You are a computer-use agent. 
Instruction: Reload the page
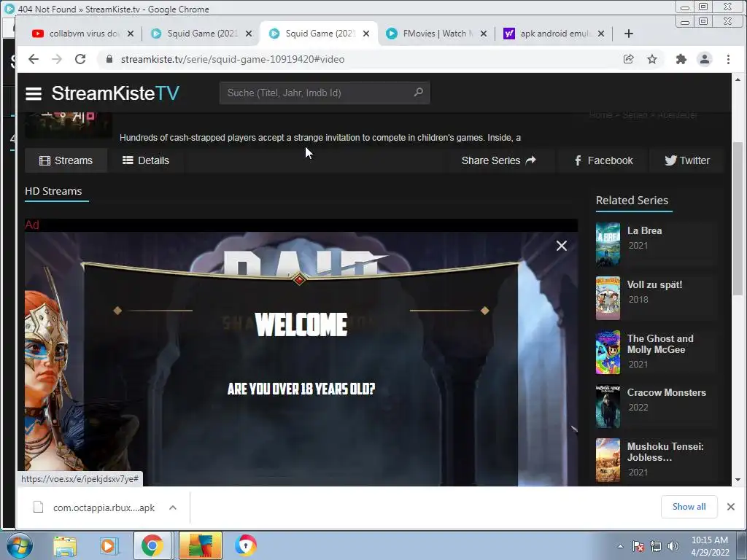(80, 59)
